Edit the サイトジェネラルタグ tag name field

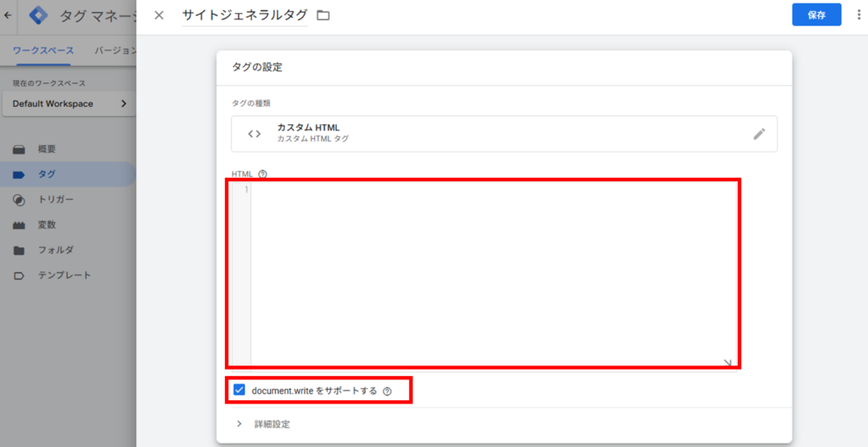(245, 16)
